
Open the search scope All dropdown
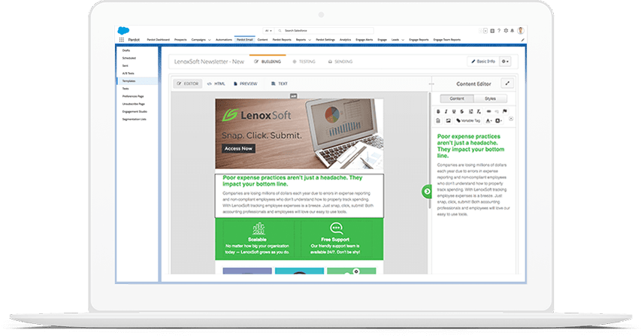click(x=268, y=30)
